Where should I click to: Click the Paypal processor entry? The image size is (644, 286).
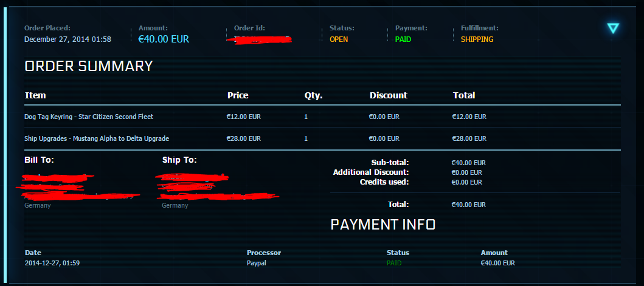[256, 263]
